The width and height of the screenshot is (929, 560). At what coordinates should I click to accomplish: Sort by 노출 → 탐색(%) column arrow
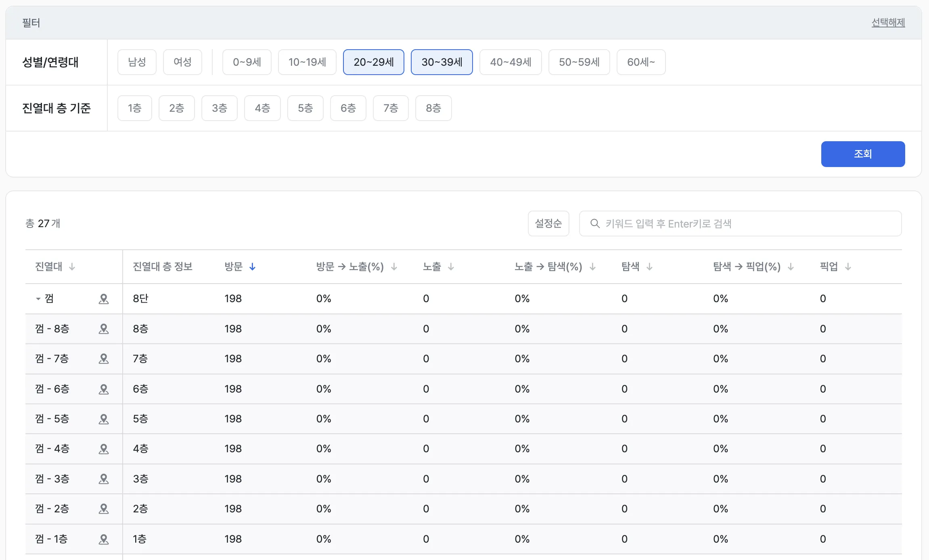pyautogui.click(x=592, y=267)
